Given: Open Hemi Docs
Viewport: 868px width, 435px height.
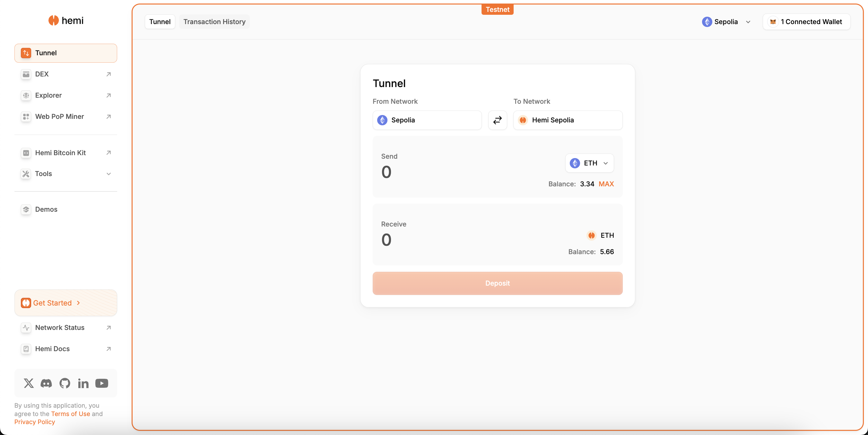Looking at the screenshot, I should point(66,349).
